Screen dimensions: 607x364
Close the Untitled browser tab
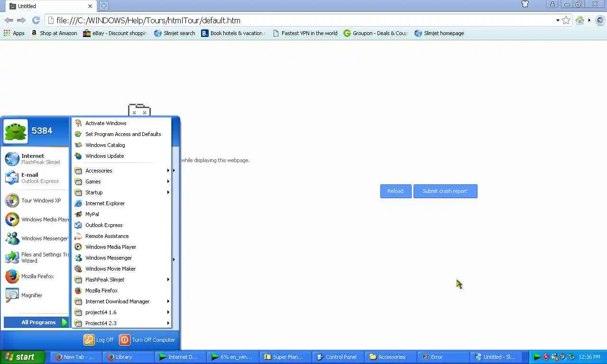coord(90,6)
